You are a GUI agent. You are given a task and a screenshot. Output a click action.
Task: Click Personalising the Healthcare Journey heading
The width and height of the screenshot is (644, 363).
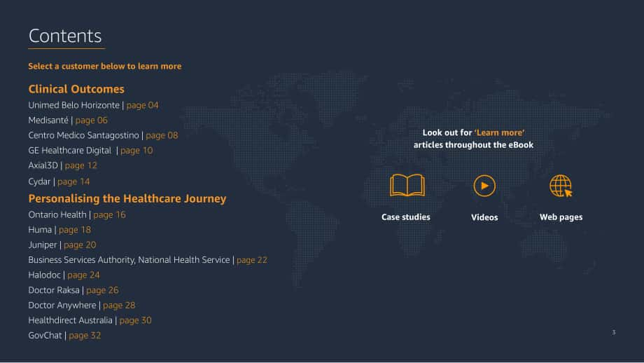127,198
